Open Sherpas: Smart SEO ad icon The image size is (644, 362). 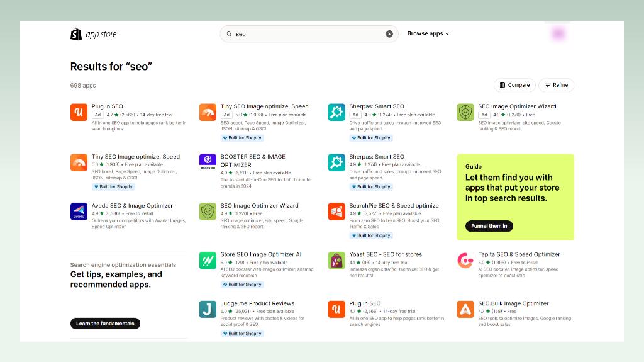336,112
